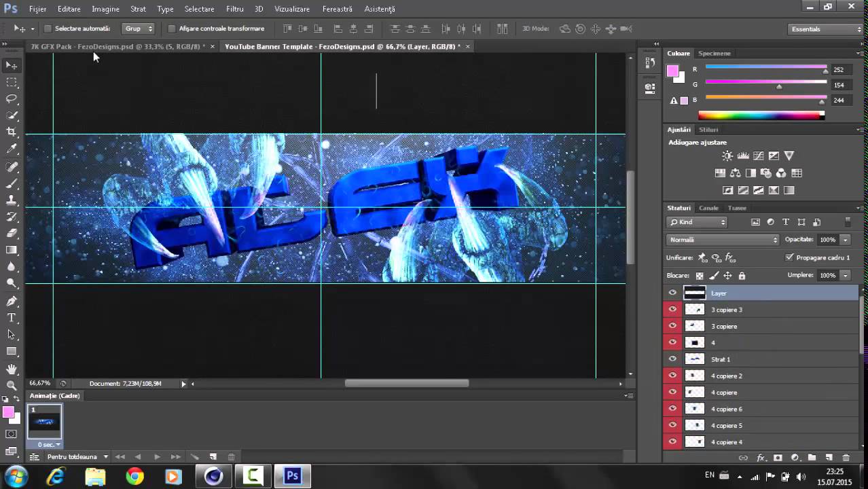Select the Clone Stamp tool
868x489 pixels.
pyautogui.click(x=12, y=200)
